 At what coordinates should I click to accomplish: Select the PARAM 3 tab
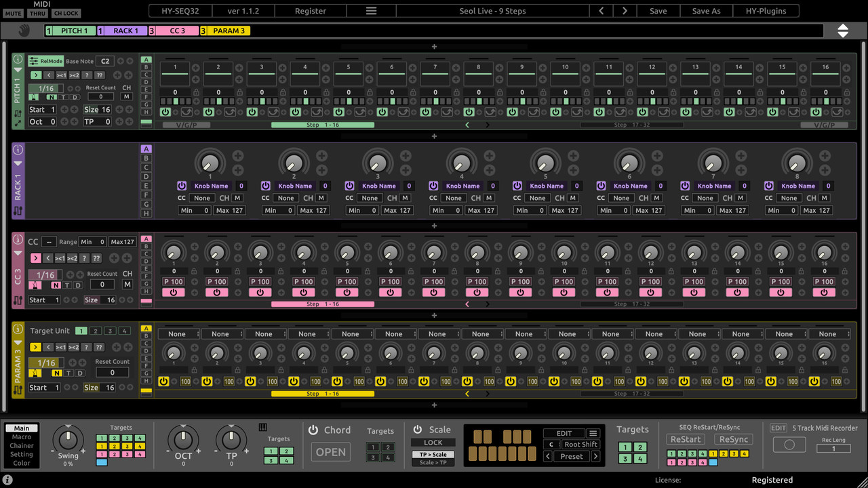(225, 30)
